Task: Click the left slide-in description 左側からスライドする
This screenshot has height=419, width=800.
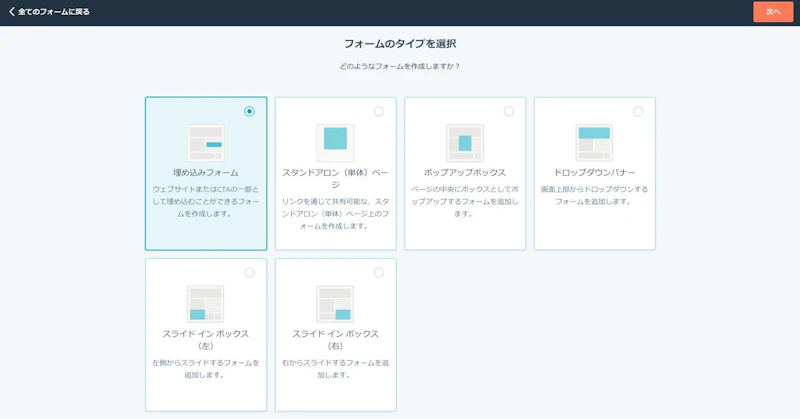Action: (x=206, y=369)
